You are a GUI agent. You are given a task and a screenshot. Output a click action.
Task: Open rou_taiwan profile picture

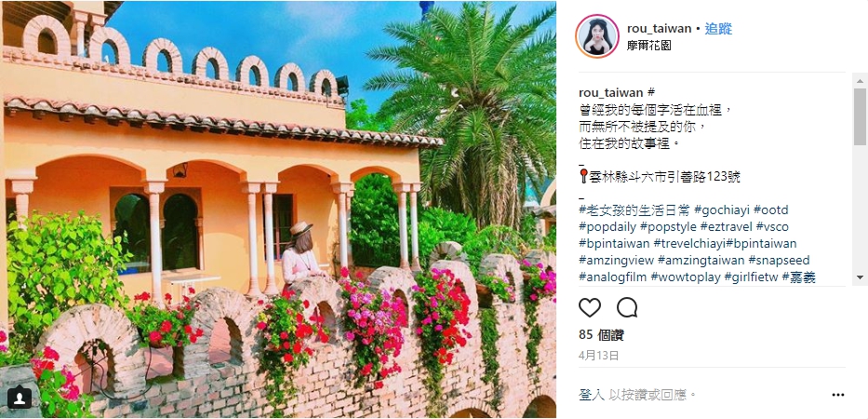point(596,36)
